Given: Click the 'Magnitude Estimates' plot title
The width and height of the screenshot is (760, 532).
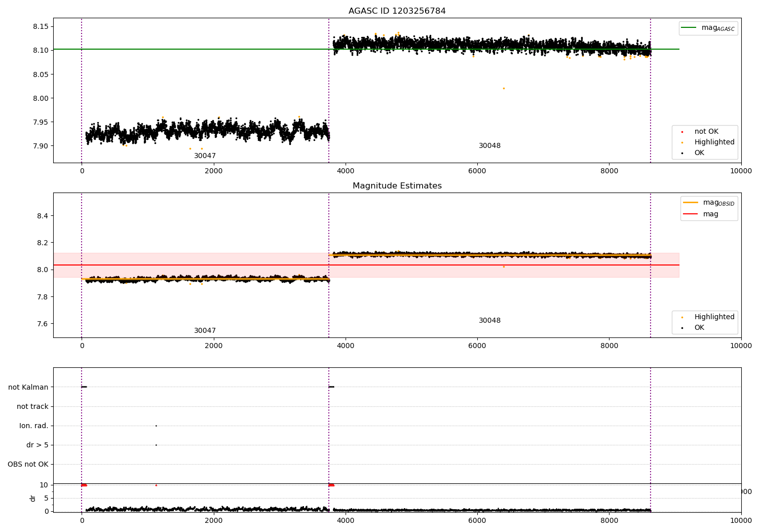Looking at the screenshot, I should click(x=397, y=186).
